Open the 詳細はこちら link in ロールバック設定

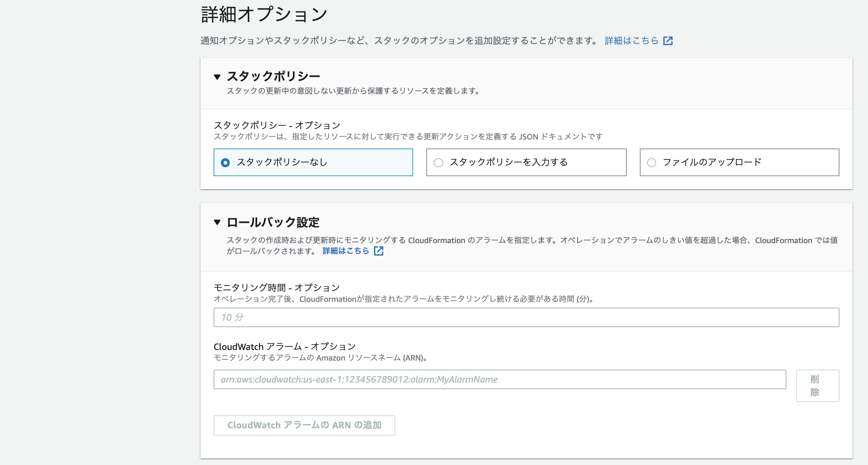coord(346,251)
